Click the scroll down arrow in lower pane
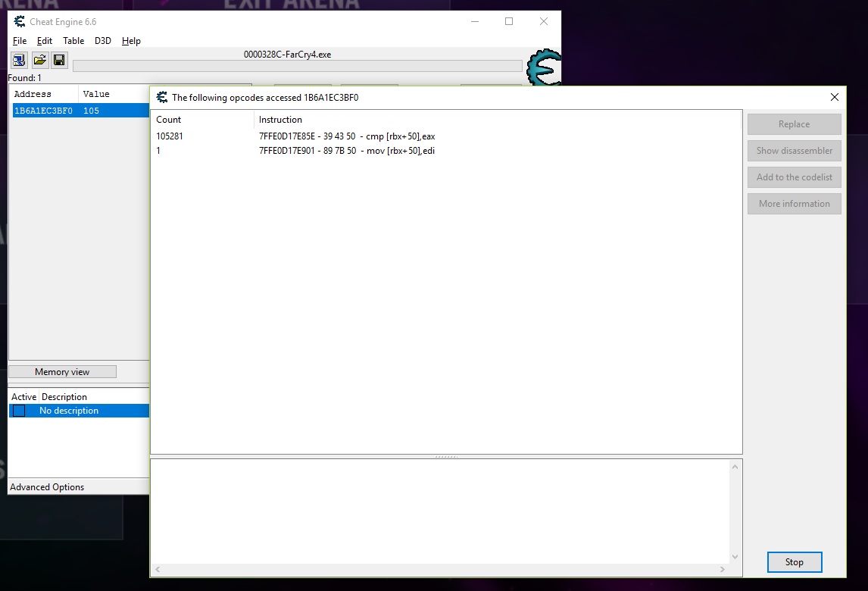Viewport: 868px width, 591px height. pos(733,557)
